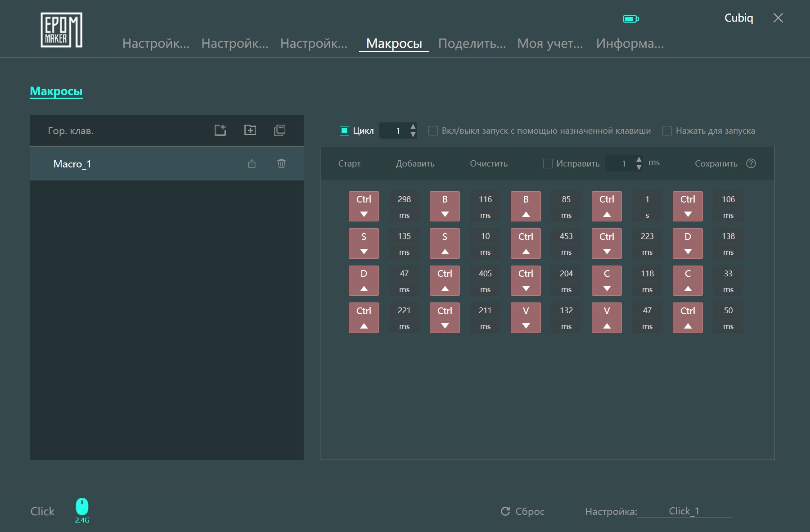The image size is (810, 532).
Task: Click Сохранить to save macro
Action: pos(716,163)
